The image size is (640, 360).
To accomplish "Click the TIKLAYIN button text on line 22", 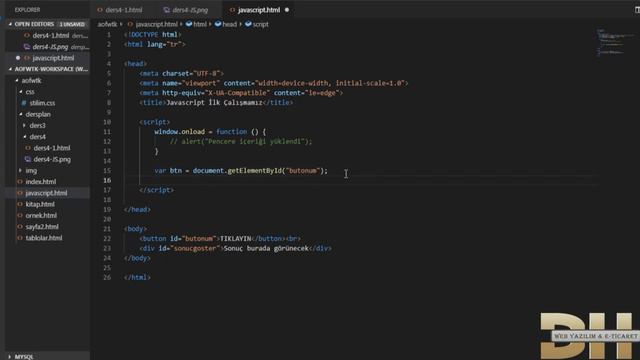I will tap(236, 238).
